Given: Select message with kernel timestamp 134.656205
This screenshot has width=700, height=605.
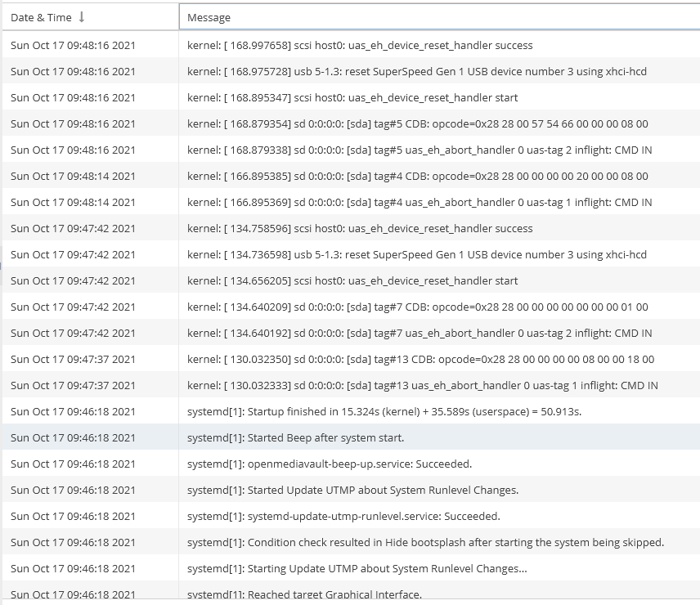Looking at the screenshot, I should (x=352, y=280).
